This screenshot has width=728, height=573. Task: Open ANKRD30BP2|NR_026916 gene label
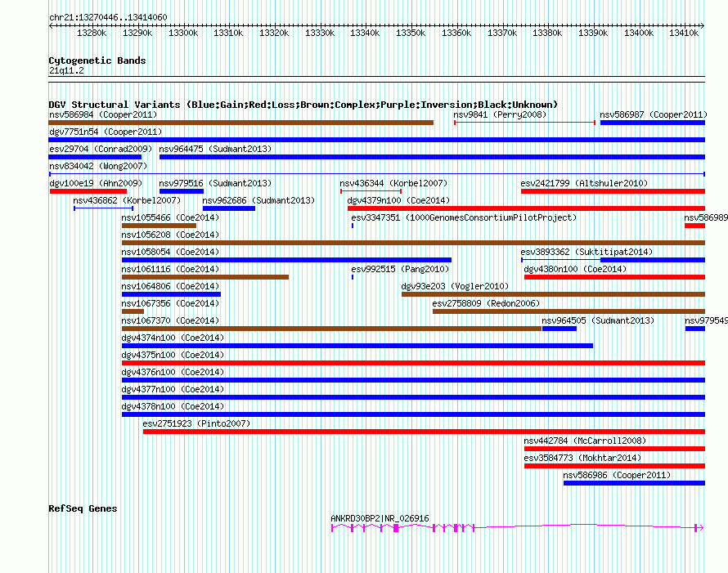380,518
